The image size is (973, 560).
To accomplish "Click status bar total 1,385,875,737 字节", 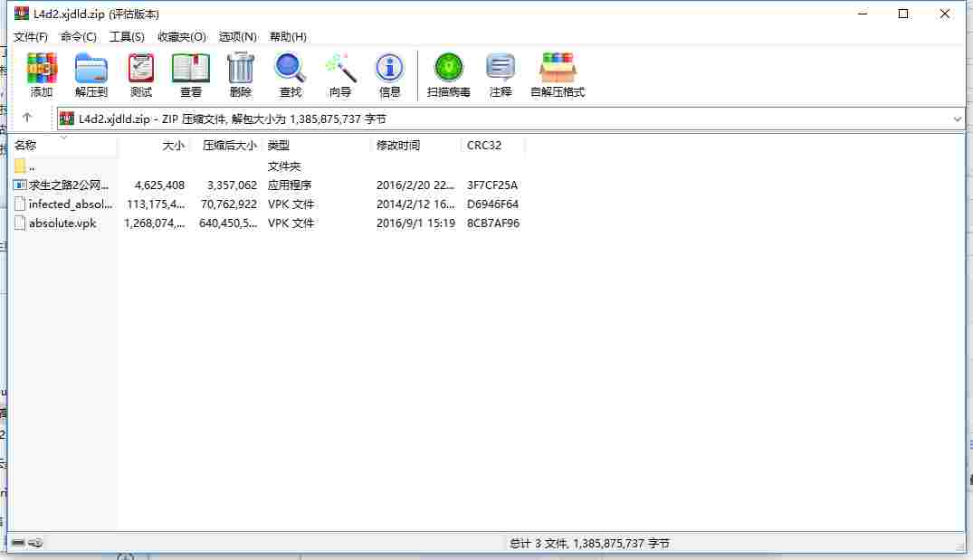I will click(621, 543).
